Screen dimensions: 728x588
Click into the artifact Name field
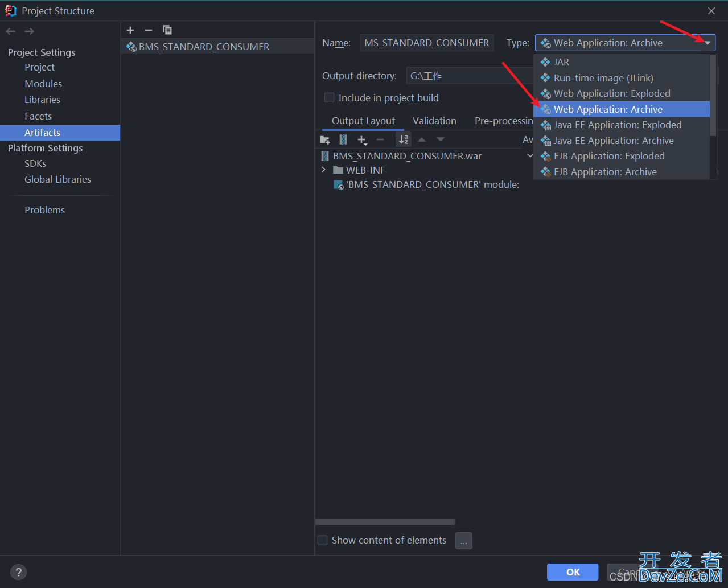tap(426, 43)
